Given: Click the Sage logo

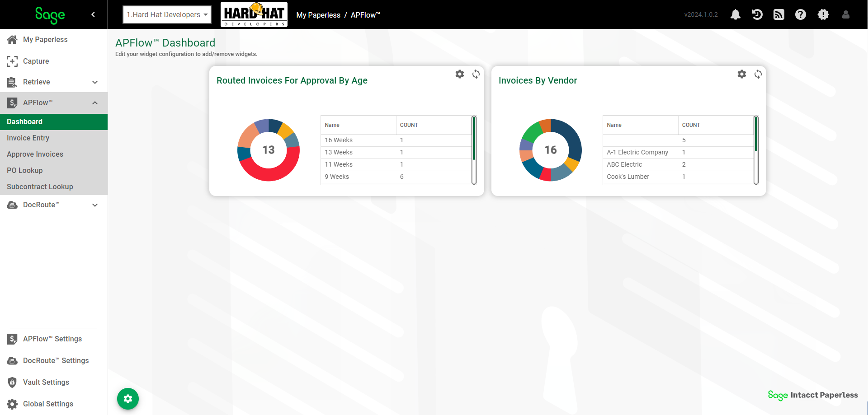Looking at the screenshot, I should 50,15.
